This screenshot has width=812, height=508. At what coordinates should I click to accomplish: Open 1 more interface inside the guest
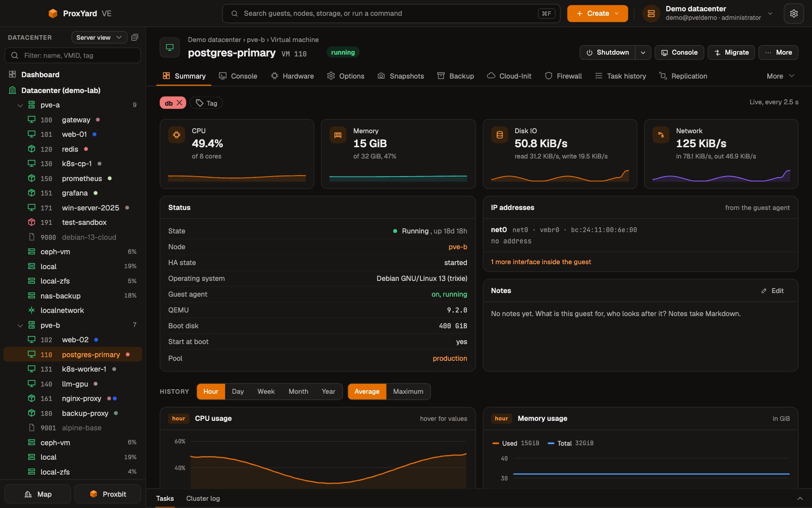coord(541,262)
